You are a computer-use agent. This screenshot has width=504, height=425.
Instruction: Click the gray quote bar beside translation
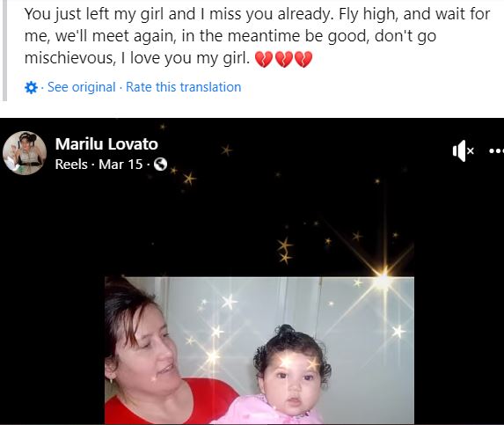[4, 50]
